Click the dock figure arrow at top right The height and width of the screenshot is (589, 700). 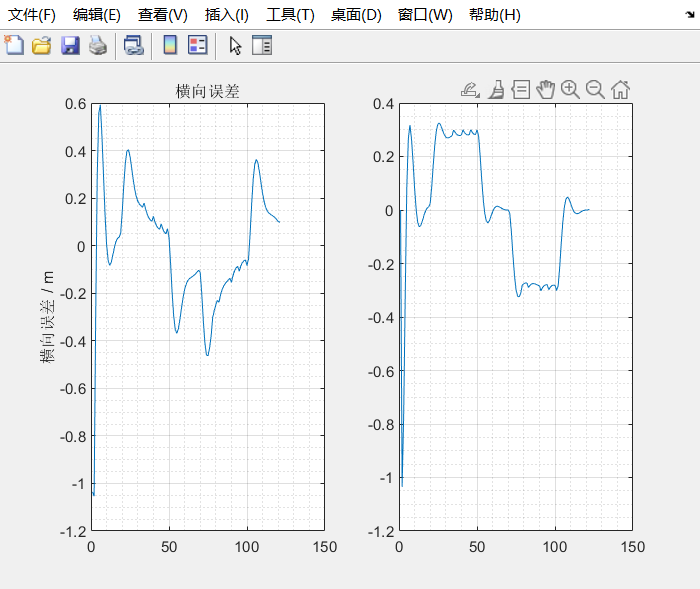(x=690, y=15)
